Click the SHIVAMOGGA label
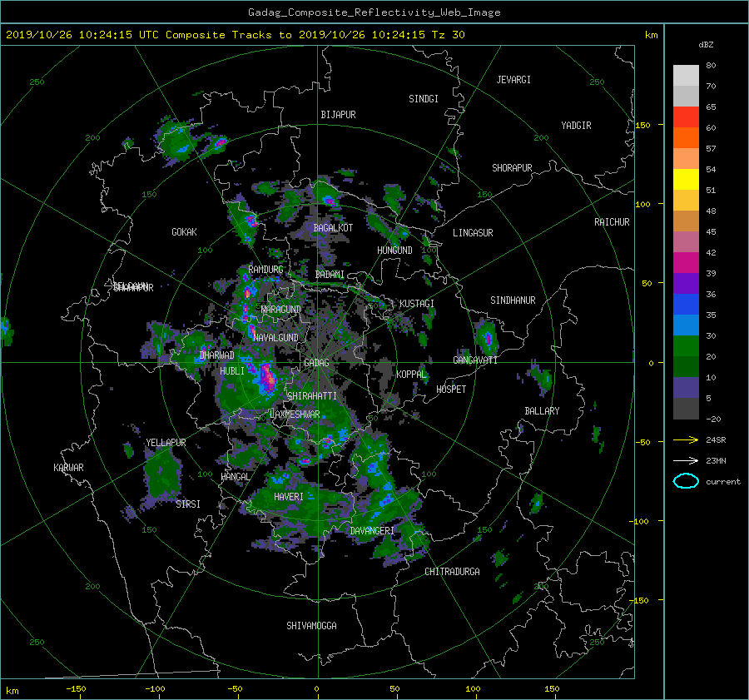The height and width of the screenshot is (700, 749). [311, 626]
